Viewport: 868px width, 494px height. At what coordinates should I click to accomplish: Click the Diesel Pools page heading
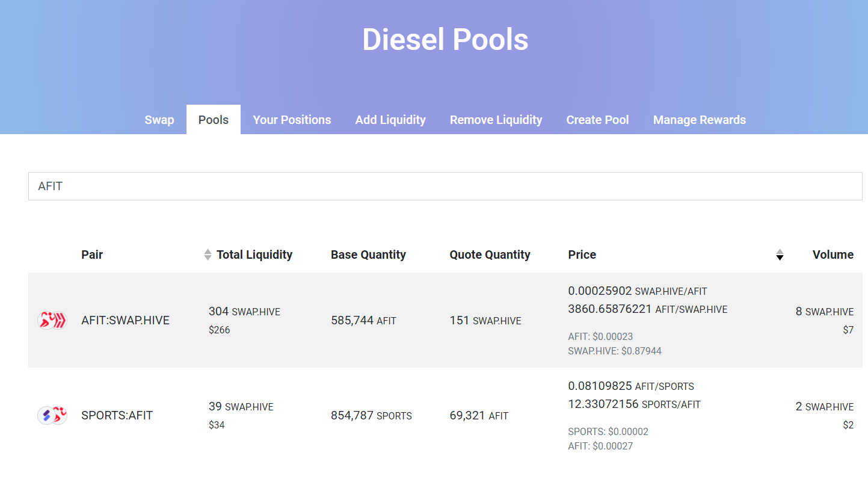[445, 40]
